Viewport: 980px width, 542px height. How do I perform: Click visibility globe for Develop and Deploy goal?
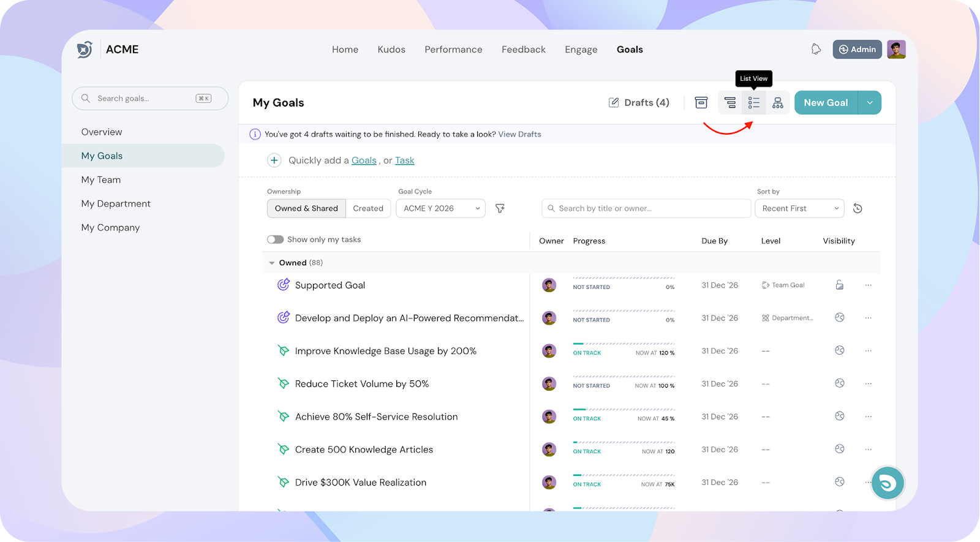(840, 317)
